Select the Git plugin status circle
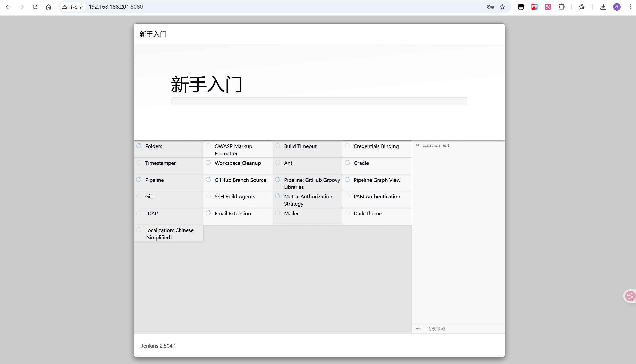The height and width of the screenshot is (364, 636). [x=139, y=196]
